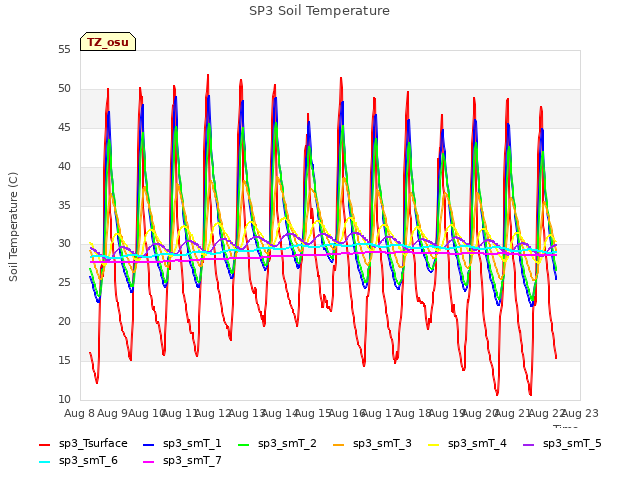Select the yellow sp3_smT_4 legend swatch
The height and width of the screenshot is (480, 640).
click(434, 444)
